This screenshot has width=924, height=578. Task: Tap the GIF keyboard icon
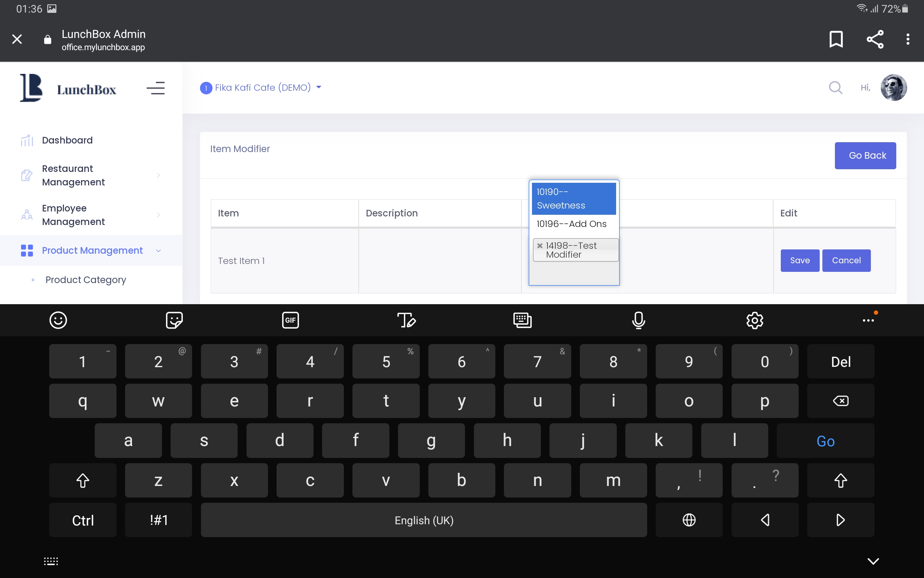tap(290, 320)
